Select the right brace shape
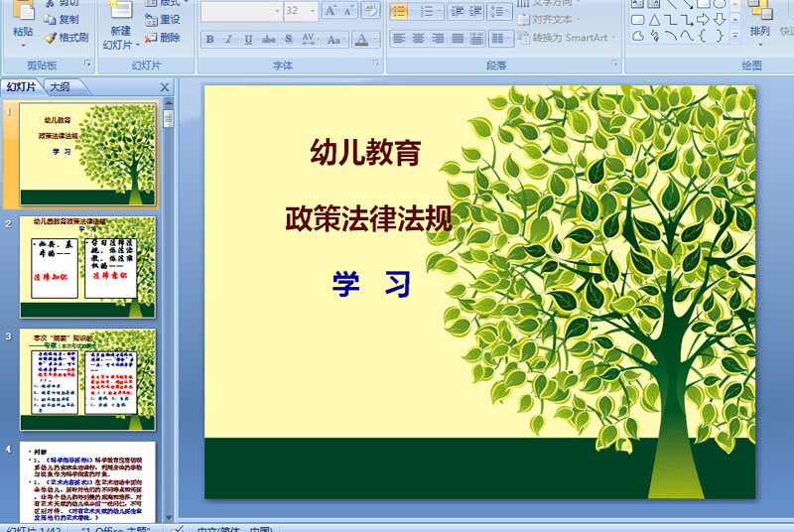The image size is (794, 532). coord(719,36)
